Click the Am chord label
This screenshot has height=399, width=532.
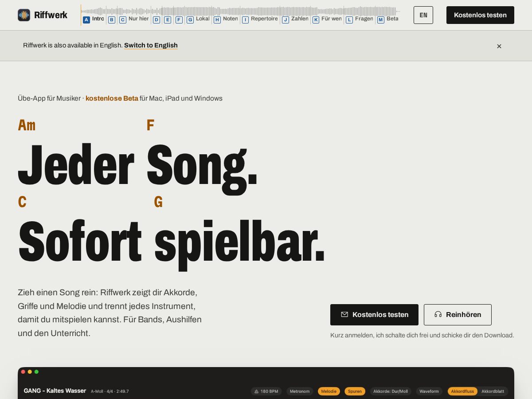[27, 125]
